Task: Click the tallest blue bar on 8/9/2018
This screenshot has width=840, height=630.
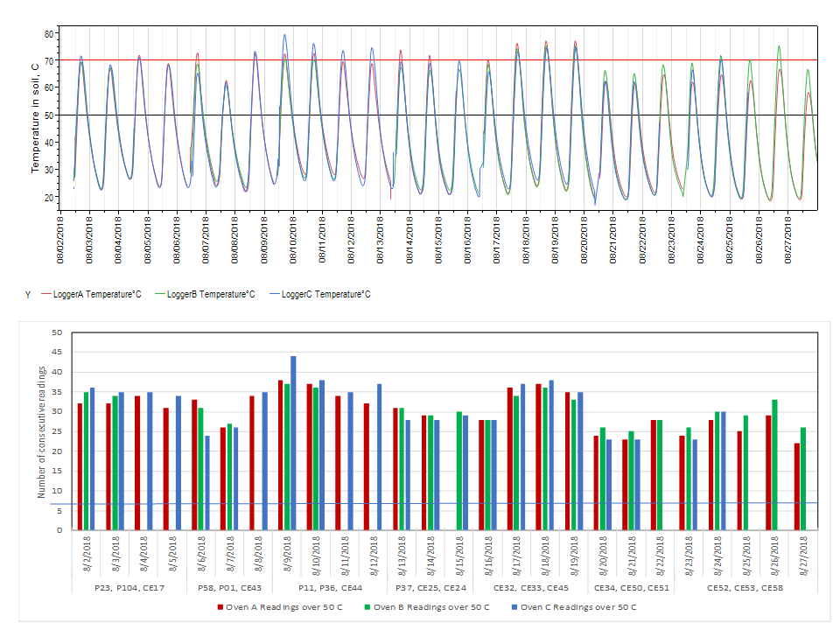Action: coord(293,443)
